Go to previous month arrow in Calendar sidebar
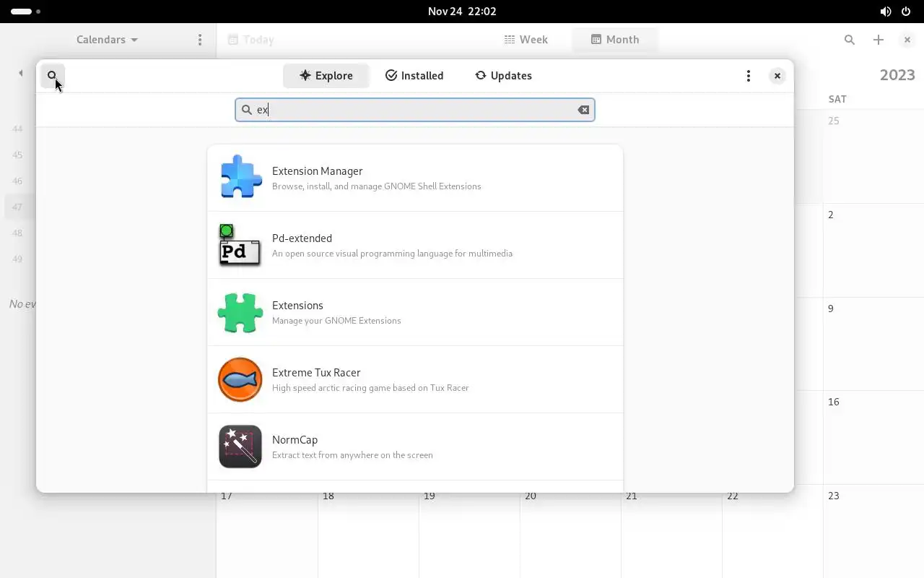The width and height of the screenshot is (924, 578). (20, 73)
